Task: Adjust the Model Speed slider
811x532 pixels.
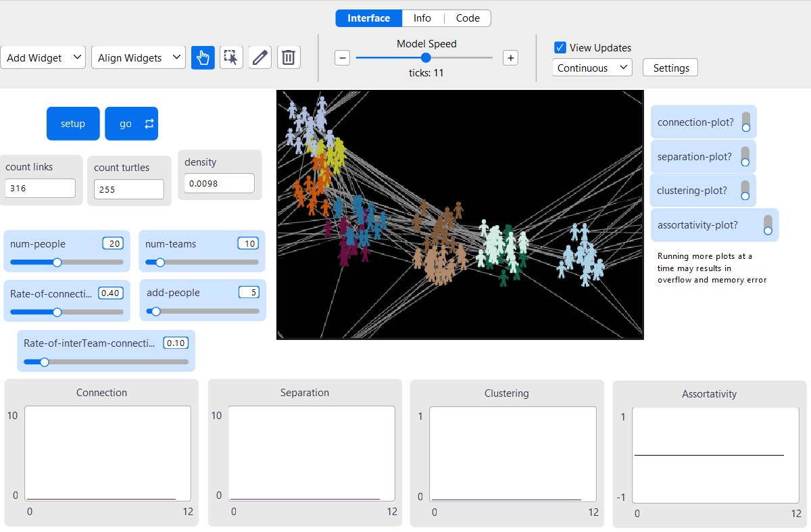Action: point(424,58)
